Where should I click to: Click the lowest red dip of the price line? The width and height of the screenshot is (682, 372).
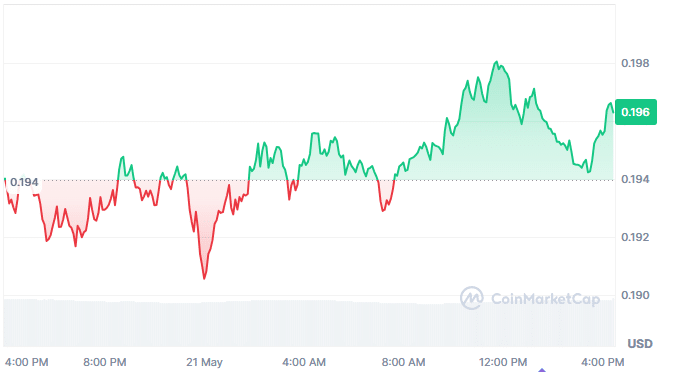pos(204,278)
